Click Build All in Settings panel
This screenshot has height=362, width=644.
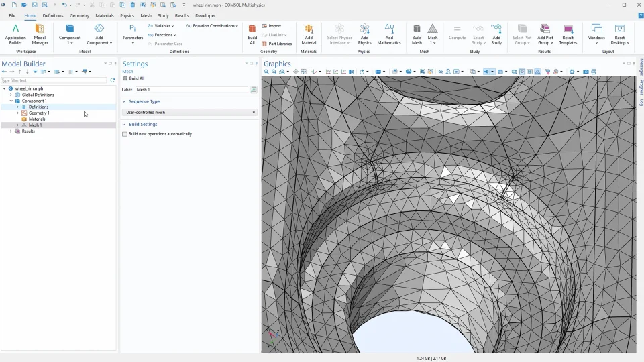(133, 78)
